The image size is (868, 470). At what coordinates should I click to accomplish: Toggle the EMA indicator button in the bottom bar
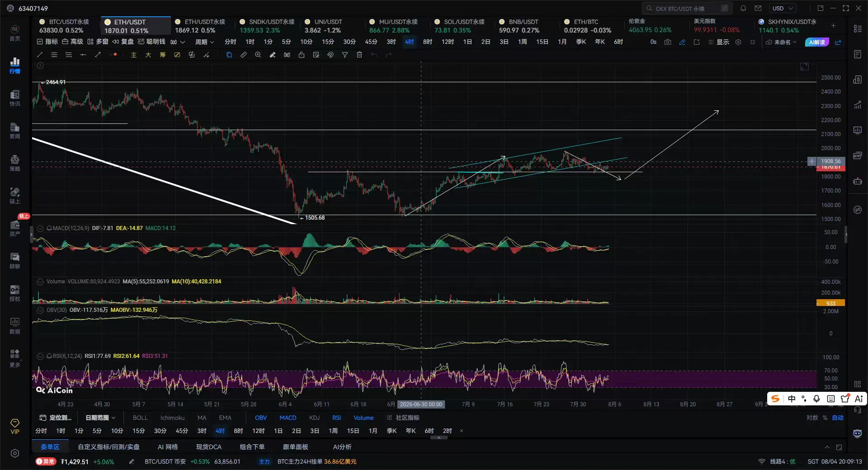225,418
